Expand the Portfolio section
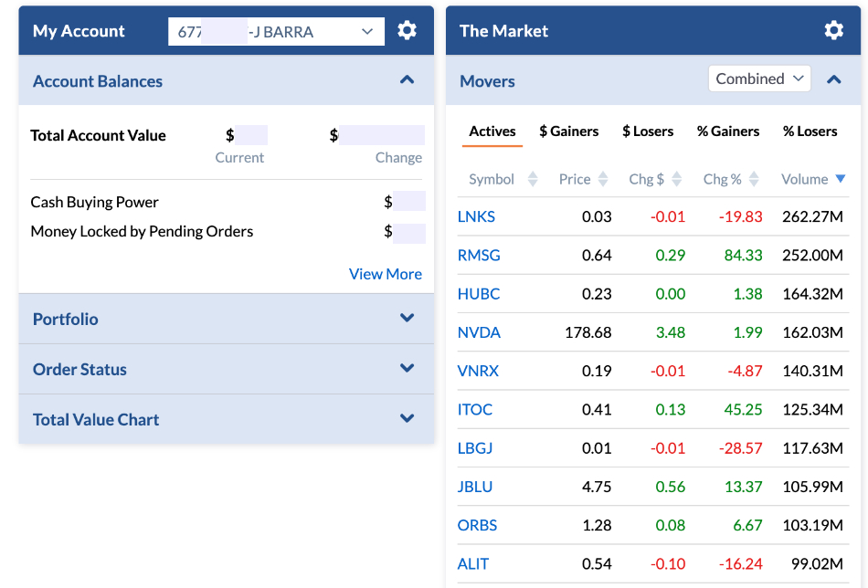The width and height of the screenshot is (868, 588). (x=408, y=319)
